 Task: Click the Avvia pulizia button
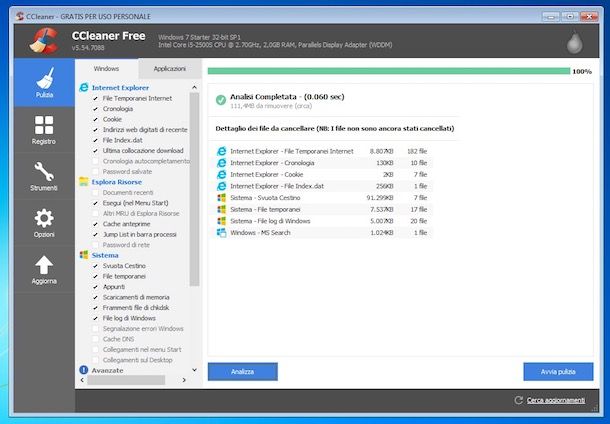tap(558, 371)
